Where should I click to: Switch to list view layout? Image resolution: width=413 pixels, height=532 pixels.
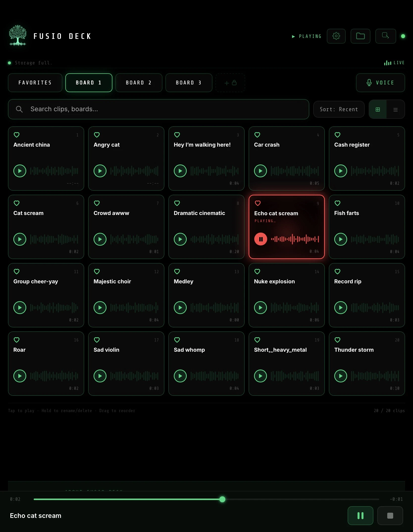pyautogui.click(x=395, y=109)
